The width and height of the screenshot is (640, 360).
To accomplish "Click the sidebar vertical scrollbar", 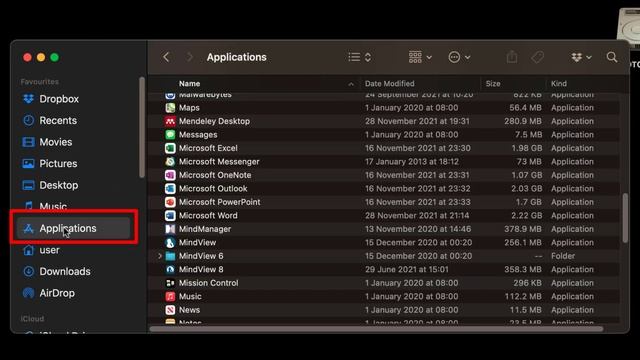I will (x=142, y=127).
